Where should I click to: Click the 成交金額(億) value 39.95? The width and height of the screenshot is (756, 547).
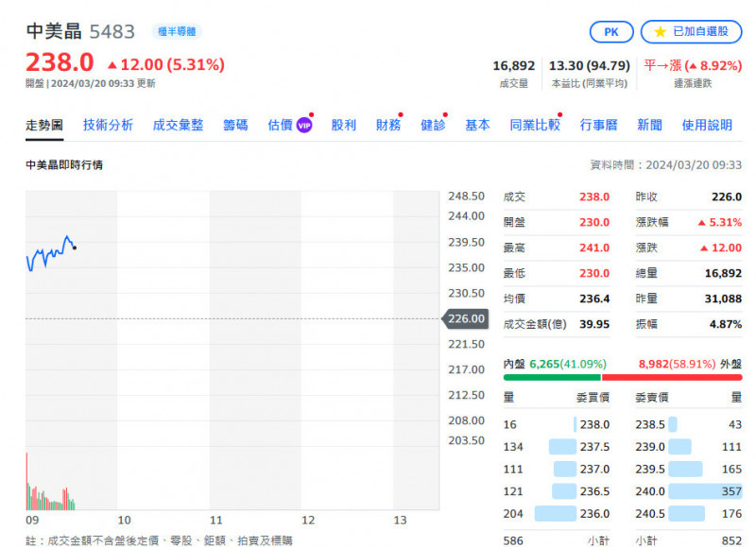pyautogui.click(x=594, y=324)
